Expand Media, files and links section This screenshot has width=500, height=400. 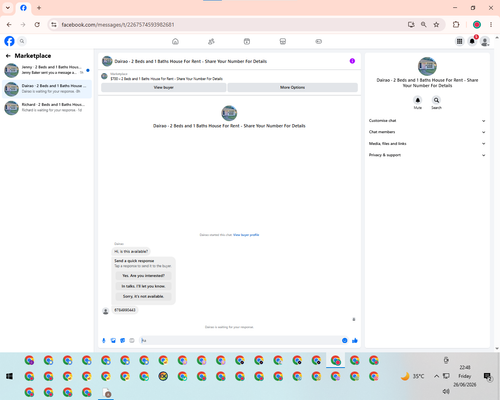point(427,144)
